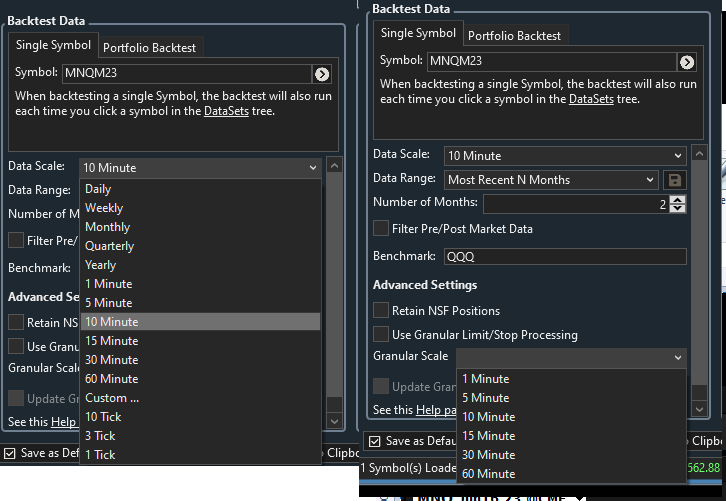Screen dimensions: 726x501
Task: Switch to Portfolio Backtest tab in right panel
Action: (515, 36)
